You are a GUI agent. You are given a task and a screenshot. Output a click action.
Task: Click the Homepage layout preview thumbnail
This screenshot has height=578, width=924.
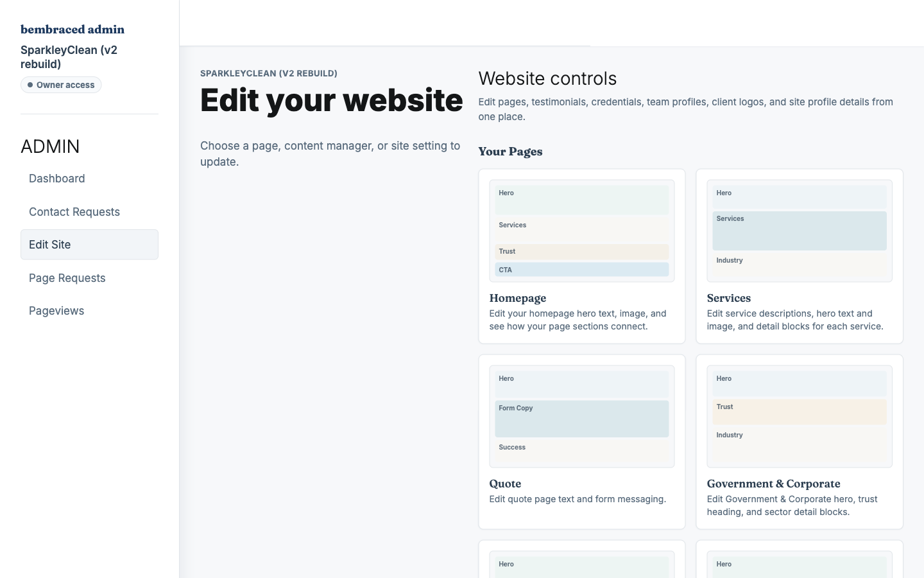[x=582, y=231]
